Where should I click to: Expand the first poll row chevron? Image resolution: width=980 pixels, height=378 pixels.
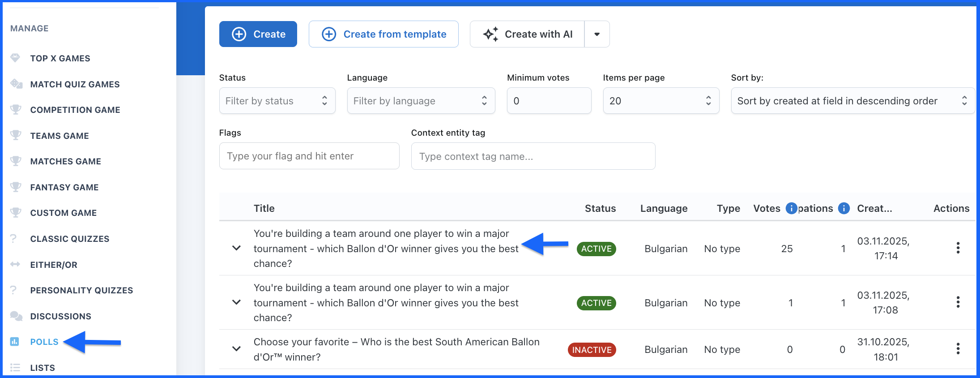[x=236, y=248]
